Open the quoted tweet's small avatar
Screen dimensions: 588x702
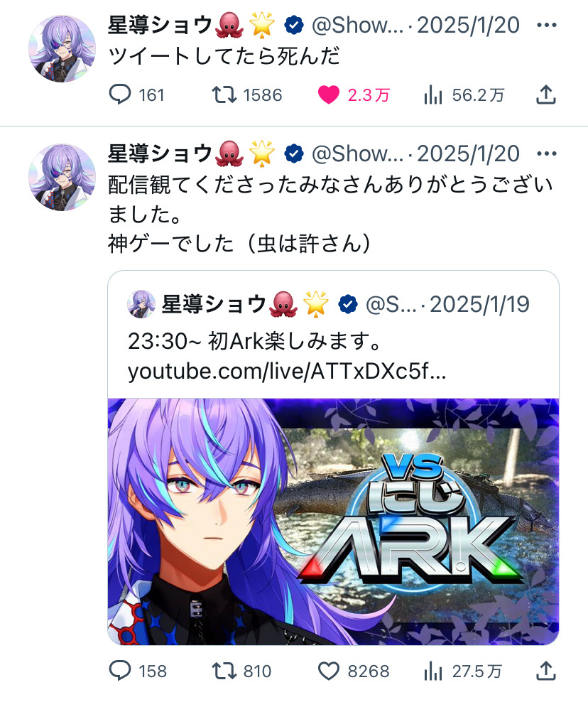[x=141, y=304]
